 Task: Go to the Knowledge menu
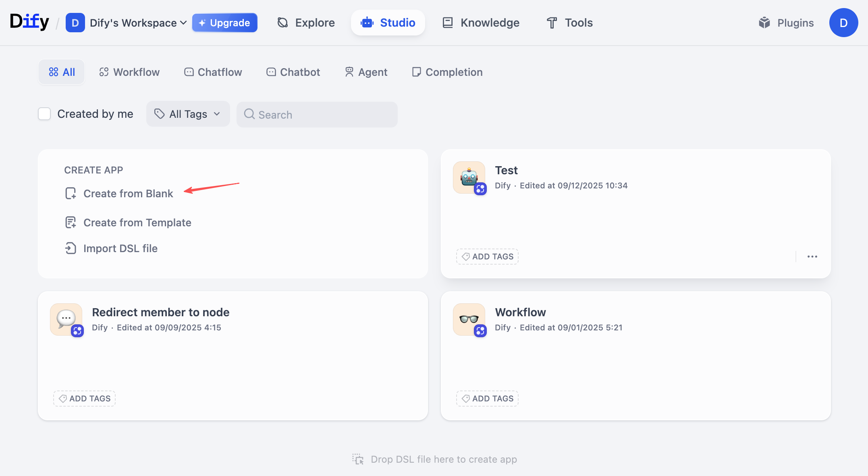click(x=481, y=23)
